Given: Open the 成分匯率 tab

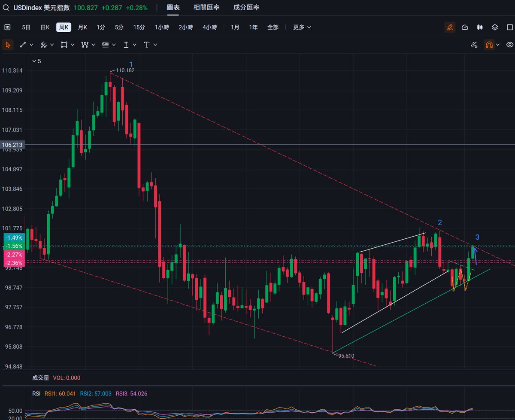Looking at the screenshot, I should [x=246, y=8].
